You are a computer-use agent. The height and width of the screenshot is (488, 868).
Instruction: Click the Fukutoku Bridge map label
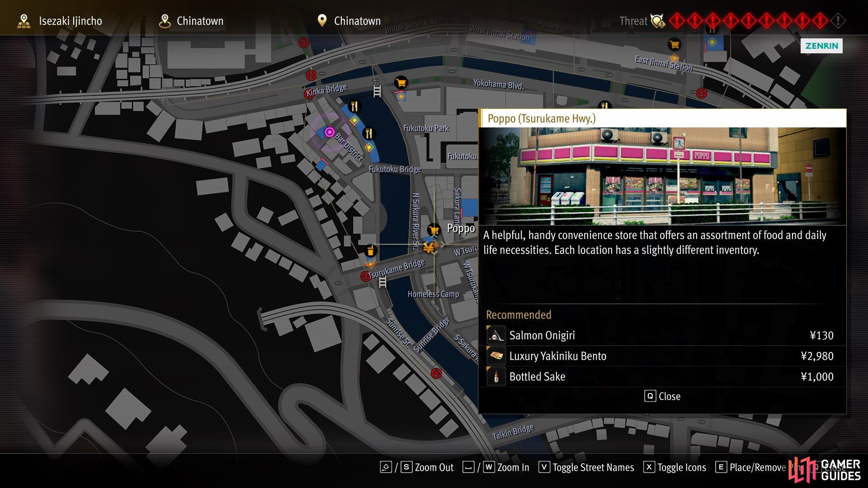click(395, 169)
